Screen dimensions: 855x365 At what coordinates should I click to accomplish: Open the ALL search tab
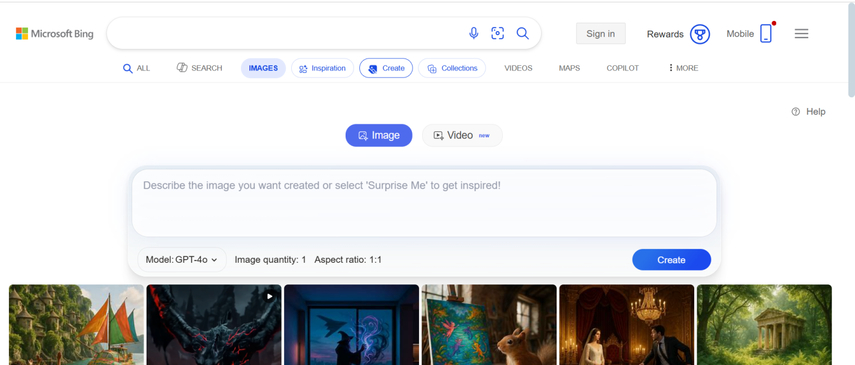(136, 68)
